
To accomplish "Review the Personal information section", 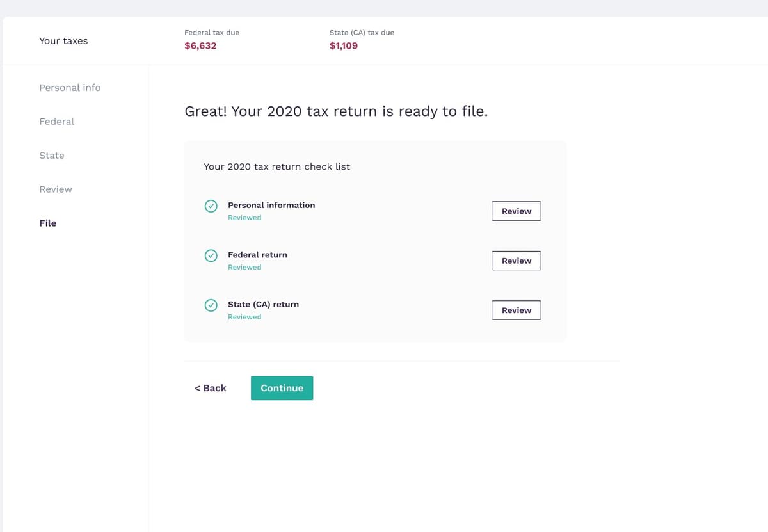I will click(516, 211).
